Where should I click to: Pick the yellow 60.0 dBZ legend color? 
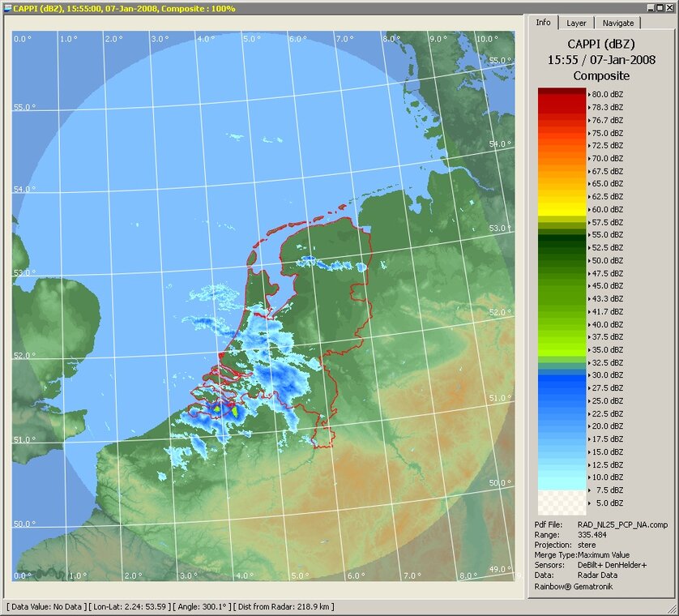pos(561,209)
